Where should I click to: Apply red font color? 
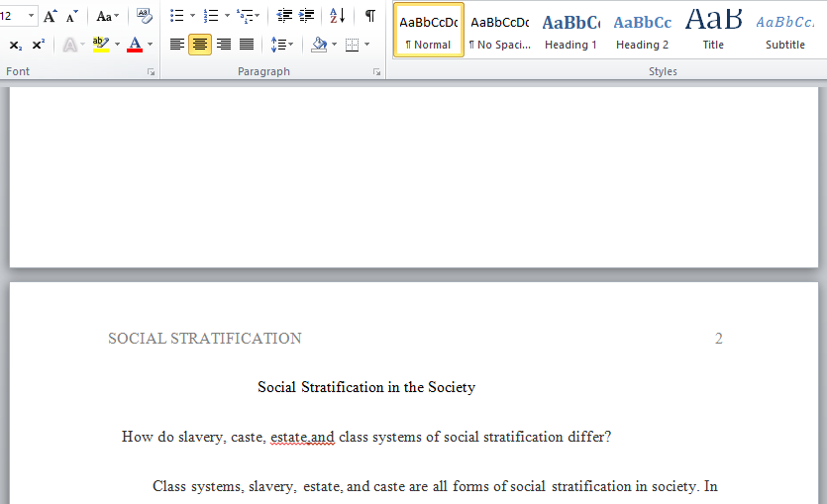click(x=135, y=45)
